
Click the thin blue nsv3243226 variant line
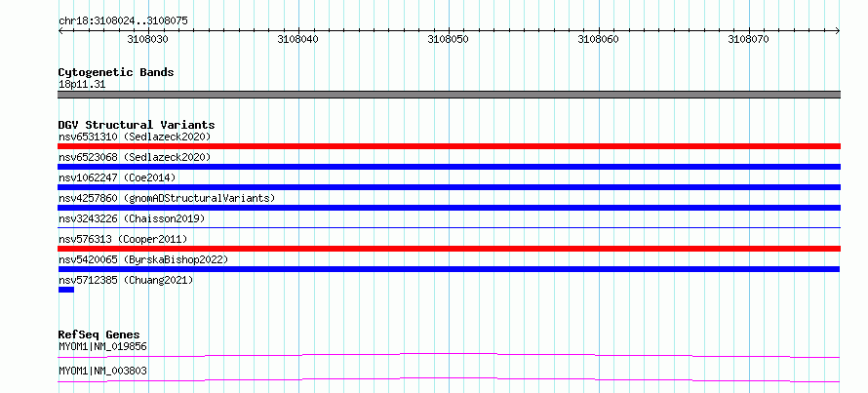point(449,227)
